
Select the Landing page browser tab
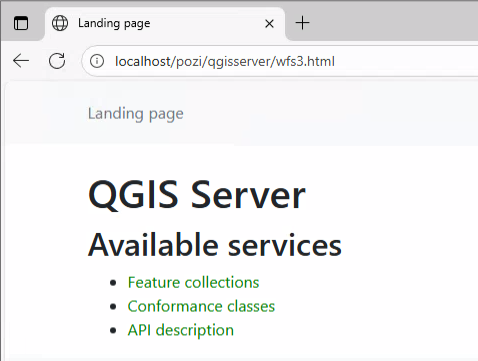(165, 24)
